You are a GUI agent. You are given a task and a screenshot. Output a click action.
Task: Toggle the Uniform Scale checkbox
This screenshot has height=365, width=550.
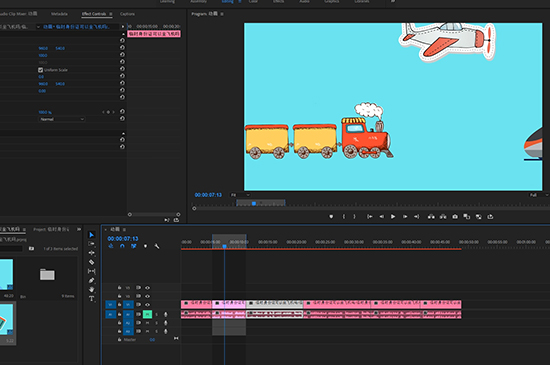40,70
